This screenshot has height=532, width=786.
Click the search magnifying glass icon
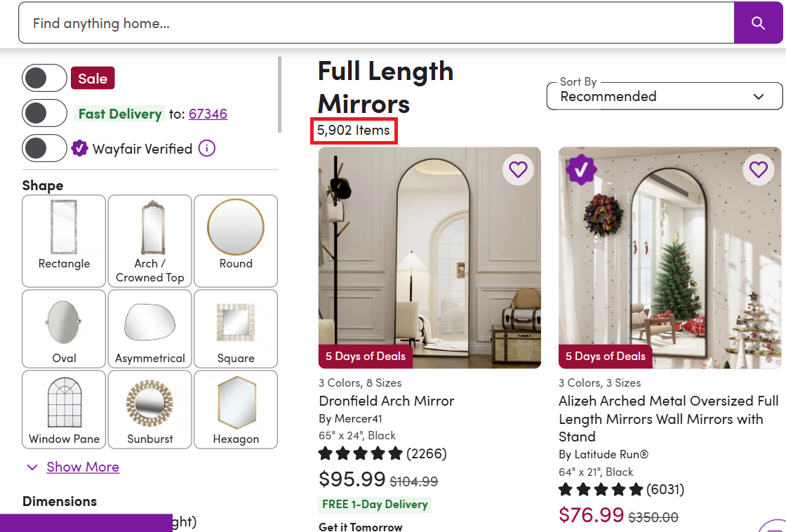[759, 22]
